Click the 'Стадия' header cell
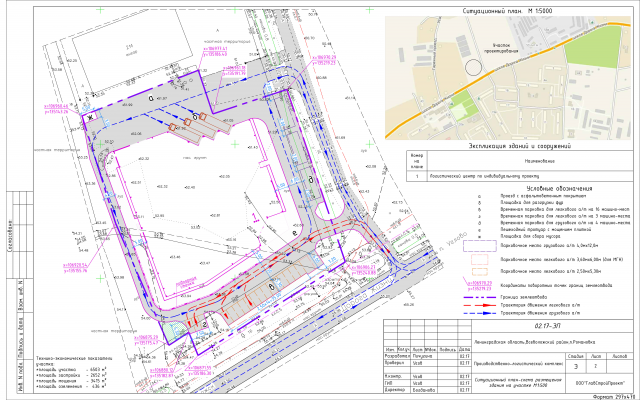 click(x=576, y=356)
